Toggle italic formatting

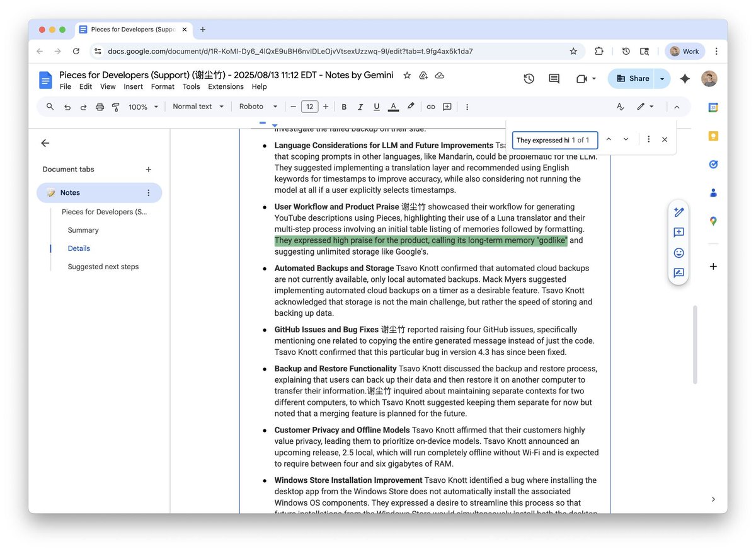(x=360, y=107)
